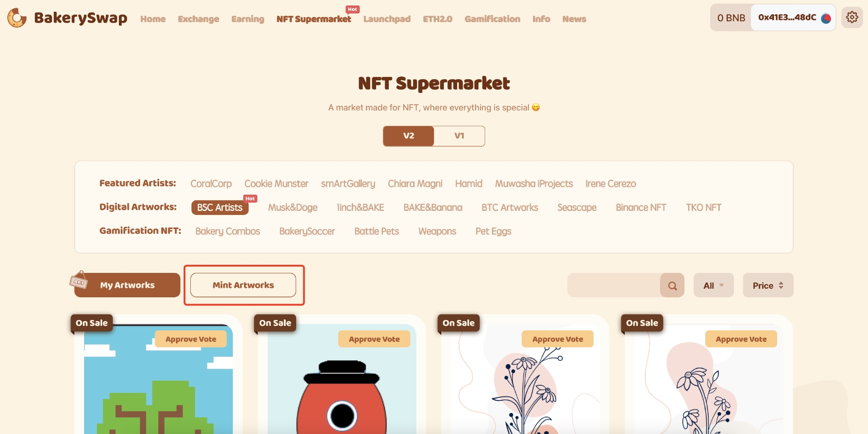Select featured artist CoralCorp
Viewport: 868px width, 434px height.
pos(211,184)
